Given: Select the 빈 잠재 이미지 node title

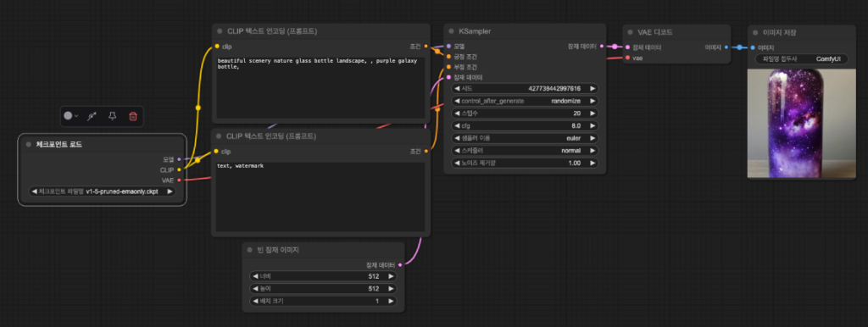Looking at the screenshot, I should (x=278, y=250).
